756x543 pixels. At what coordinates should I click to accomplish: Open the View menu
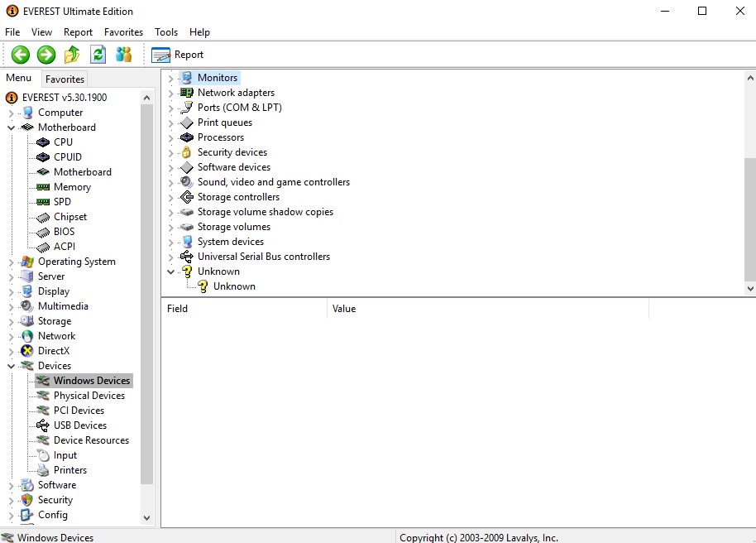pos(41,32)
